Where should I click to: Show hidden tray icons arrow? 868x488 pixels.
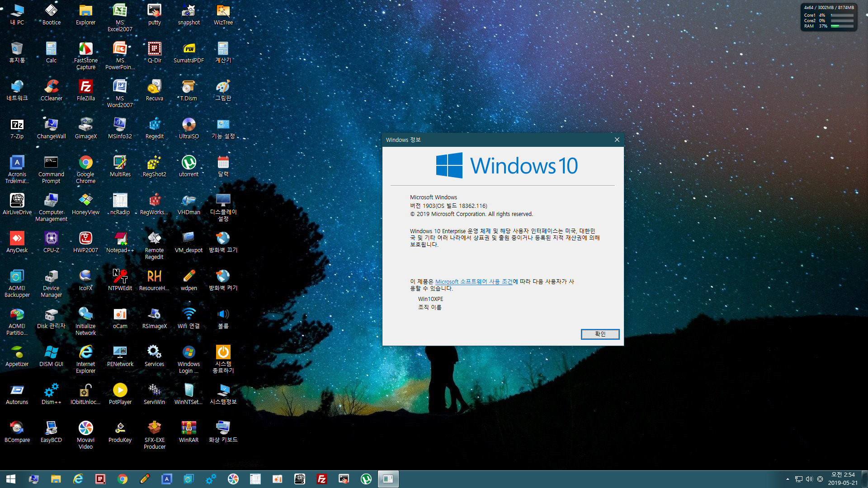(788, 479)
